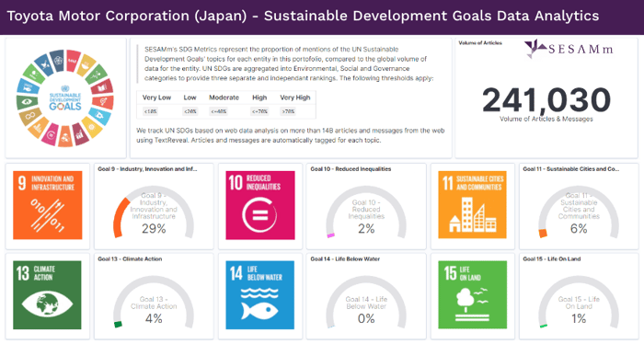Click the Goal 9 panel title text
The height and width of the screenshot is (344, 644).
(147, 169)
